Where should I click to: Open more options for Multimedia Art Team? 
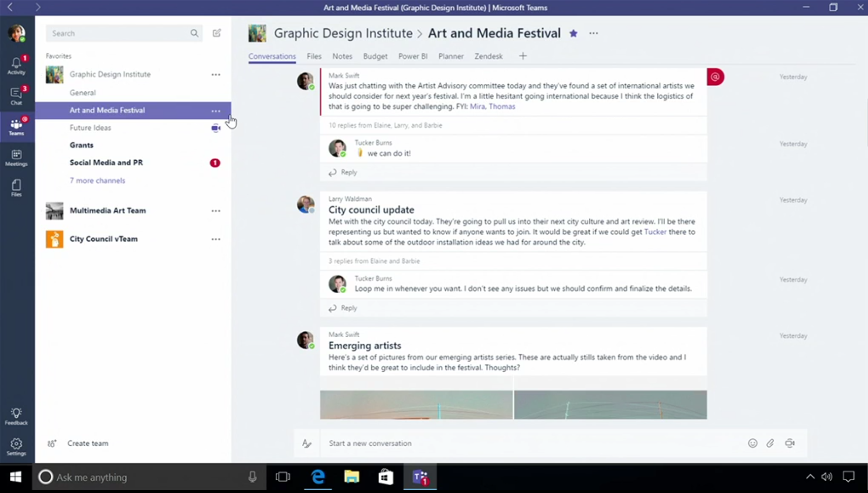(216, 211)
